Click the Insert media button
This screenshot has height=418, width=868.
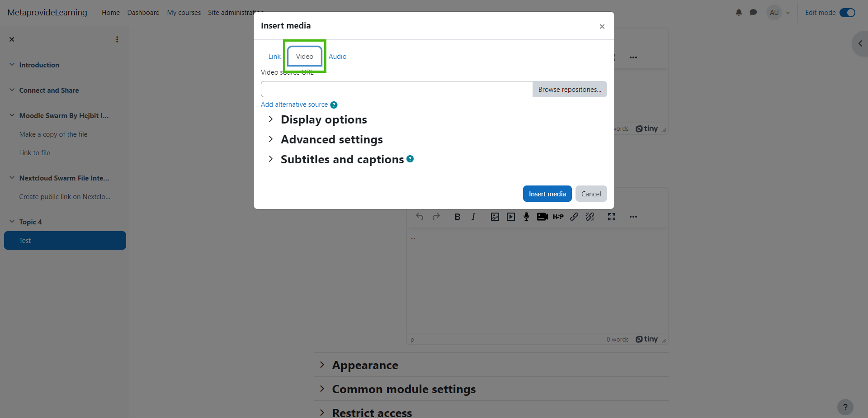(x=547, y=194)
